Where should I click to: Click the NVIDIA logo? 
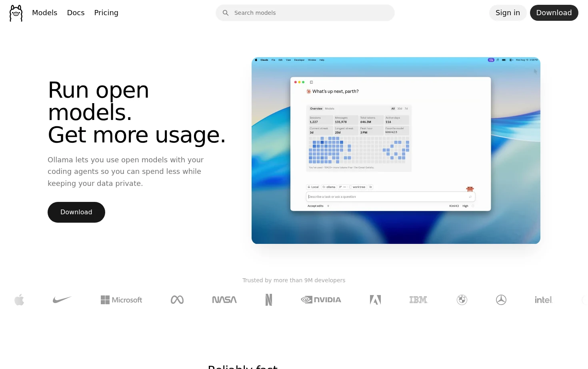pyautogui.click(x=321, y=300)
